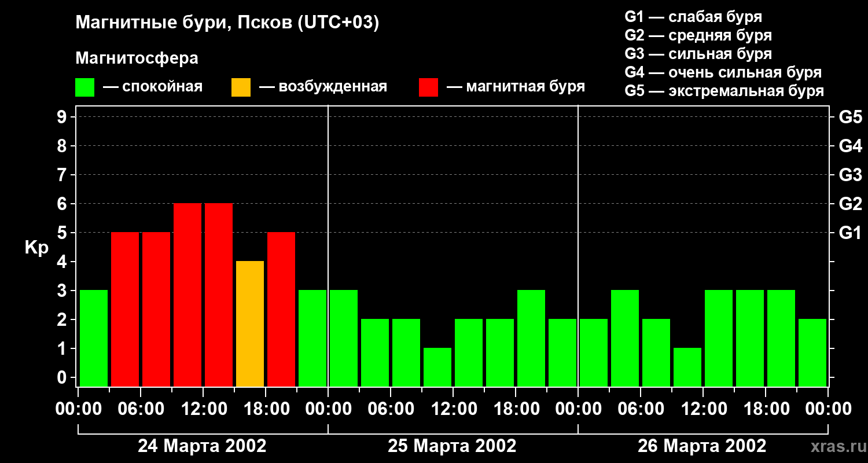Click the 'G1 — слабая буря' description
868x463 pixels.
(693, 17)
